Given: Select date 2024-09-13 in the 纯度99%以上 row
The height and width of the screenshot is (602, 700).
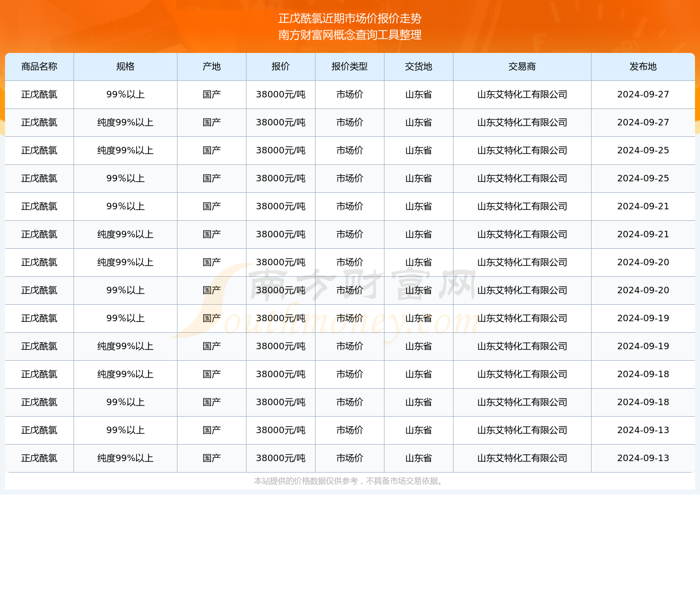Looking at the screenshot, I should pos(643,458).
